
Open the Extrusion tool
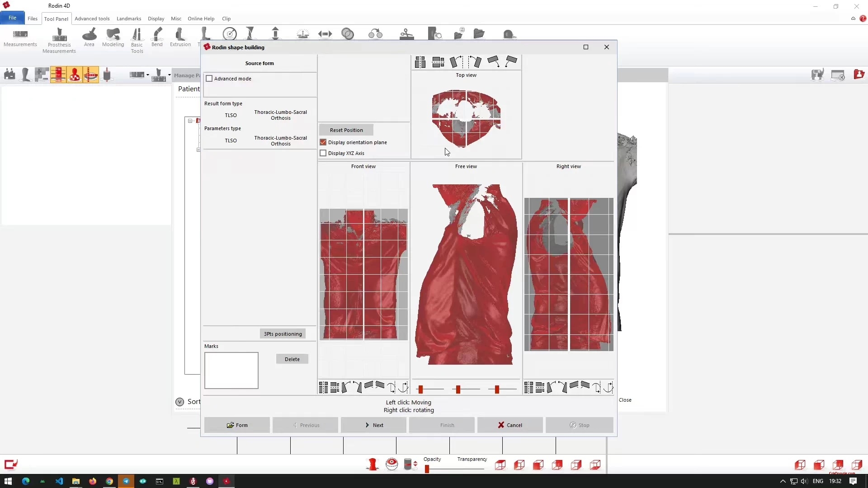[180, 38]
